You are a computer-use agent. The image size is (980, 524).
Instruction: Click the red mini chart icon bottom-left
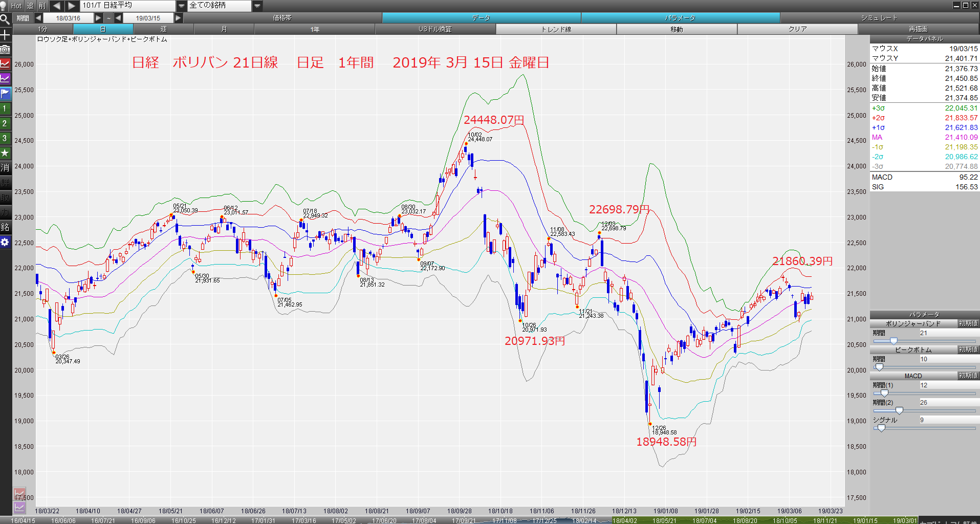(x=19, y=494)
